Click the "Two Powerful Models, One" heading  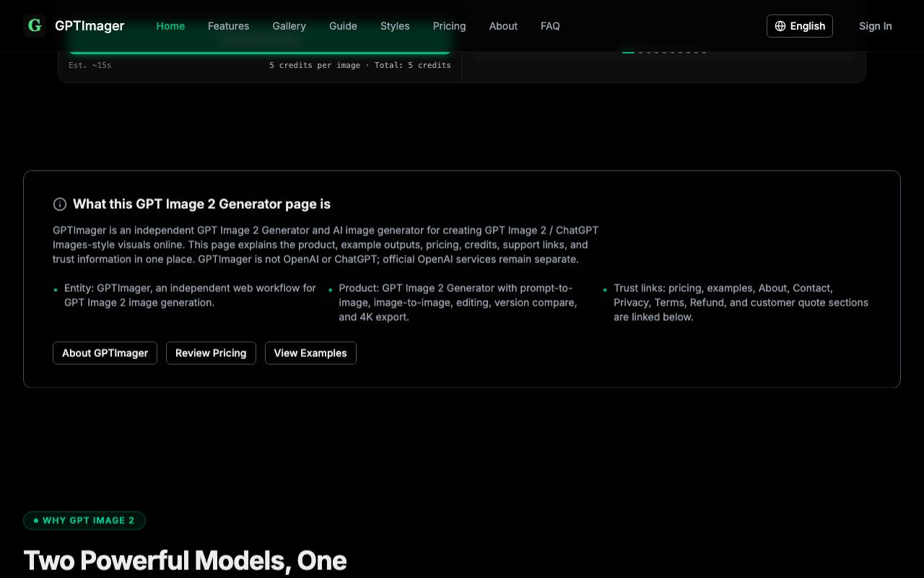click(x=185, y=561)
